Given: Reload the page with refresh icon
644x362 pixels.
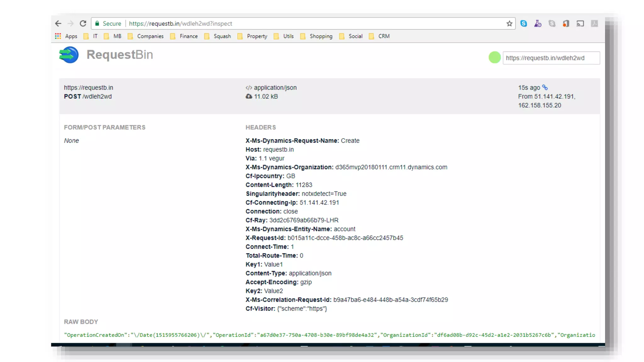Looking at the screenshot, I should [83, 24].
